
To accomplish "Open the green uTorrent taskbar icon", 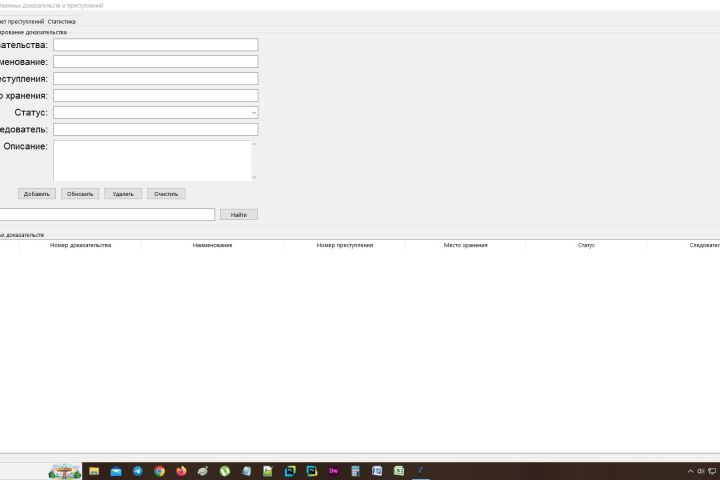I will pyautogui.click(x=225, y=471).
